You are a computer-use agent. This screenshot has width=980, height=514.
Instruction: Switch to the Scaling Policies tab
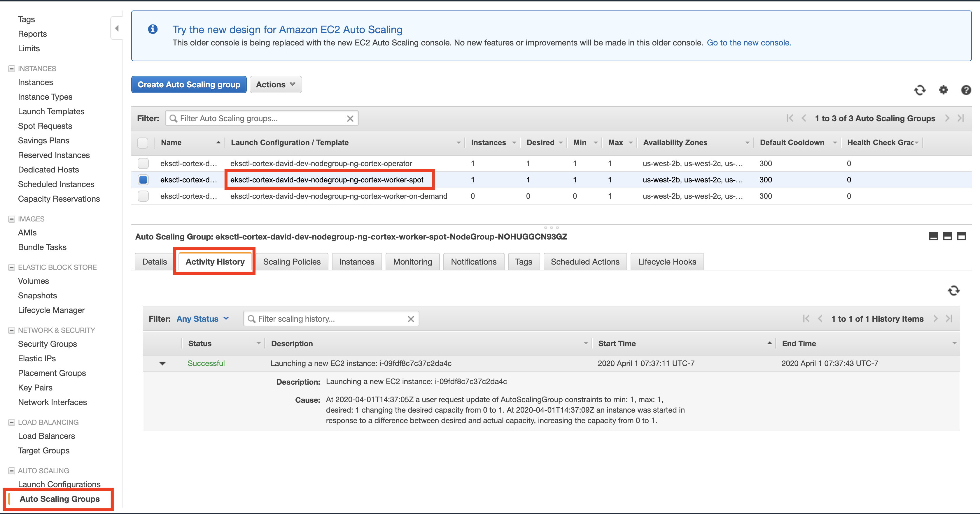291,262
